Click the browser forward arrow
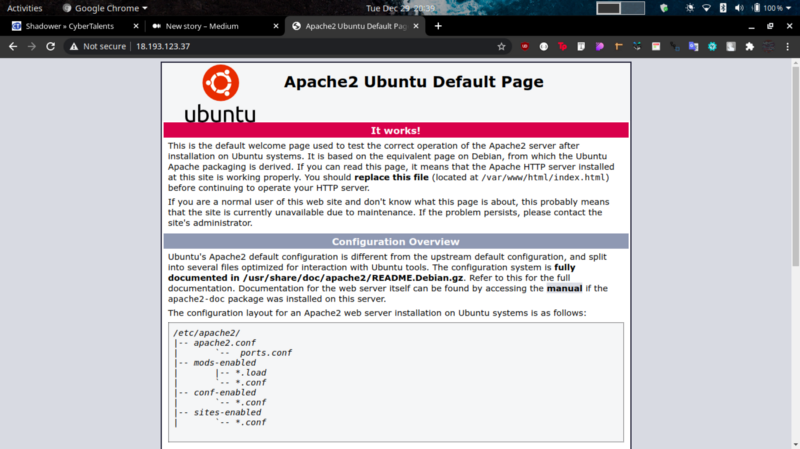The width and height of the screenshot is (800, 449). click(32, 46)
